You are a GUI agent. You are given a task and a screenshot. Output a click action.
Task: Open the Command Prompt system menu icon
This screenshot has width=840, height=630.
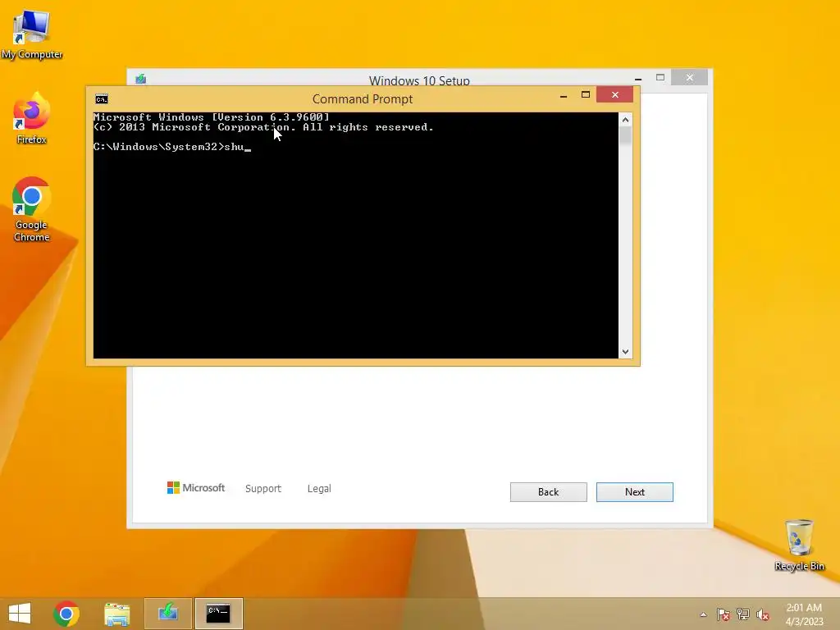pyautogui.click(x=102, y=98)
